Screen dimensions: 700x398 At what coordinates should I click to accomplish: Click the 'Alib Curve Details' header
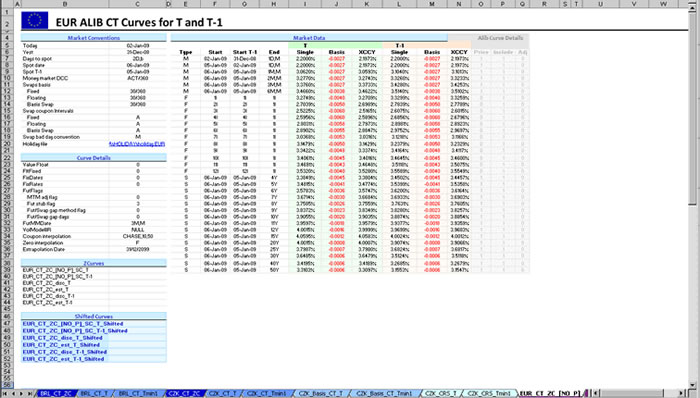coord(500,38)
